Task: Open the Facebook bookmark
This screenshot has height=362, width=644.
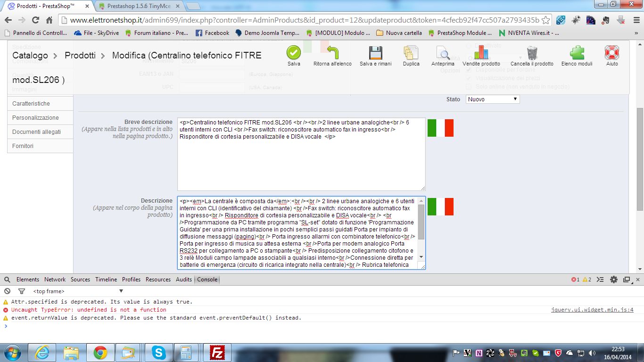Action: (x=212, y=33)
